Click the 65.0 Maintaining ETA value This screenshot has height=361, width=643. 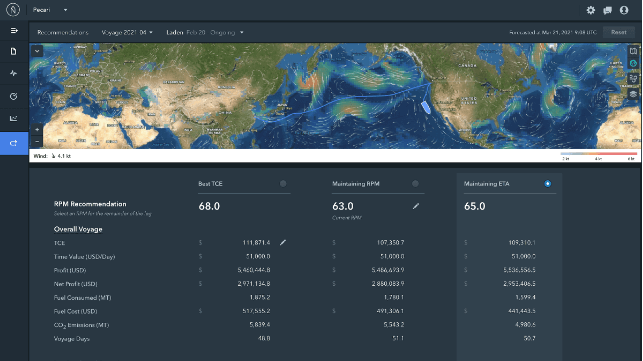[x=474, y=206]
